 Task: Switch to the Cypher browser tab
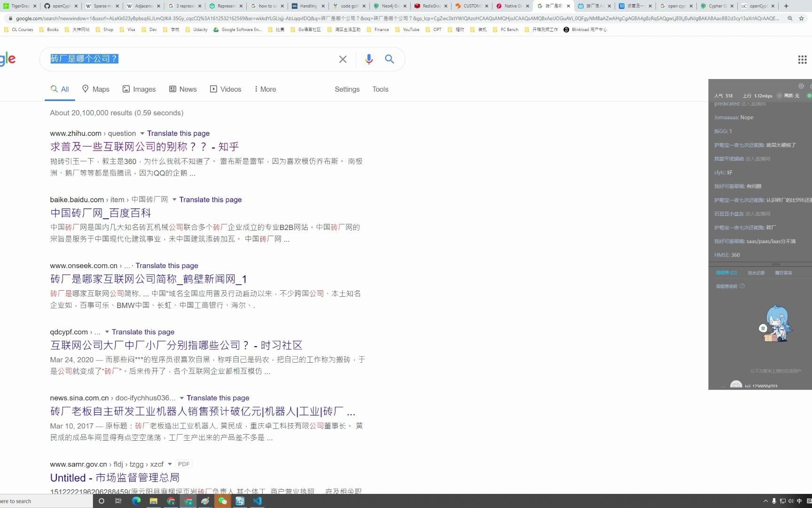coord(716,6)
